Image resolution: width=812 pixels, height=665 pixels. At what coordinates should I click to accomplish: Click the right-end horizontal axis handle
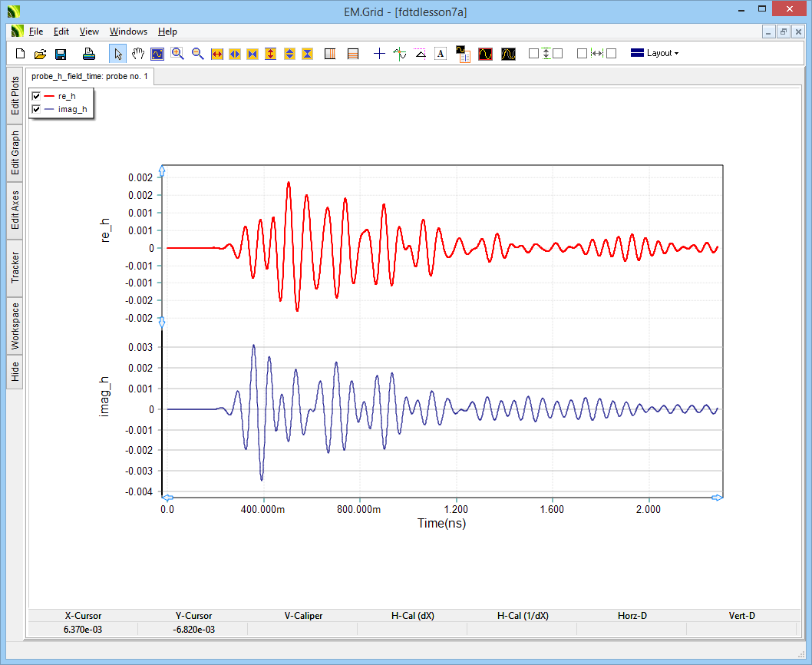[x=717, y=498]
